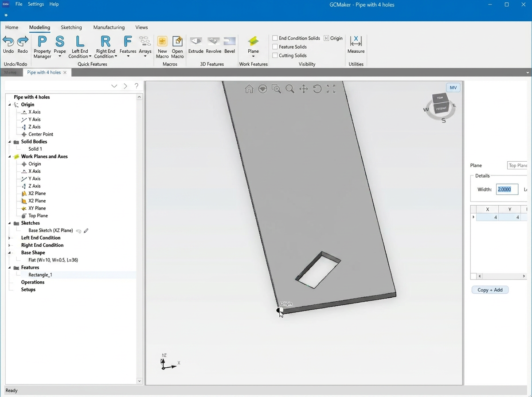Select the Revolve 3D feature
Viewport: 532px width, 397px height.
coord(214,41)
